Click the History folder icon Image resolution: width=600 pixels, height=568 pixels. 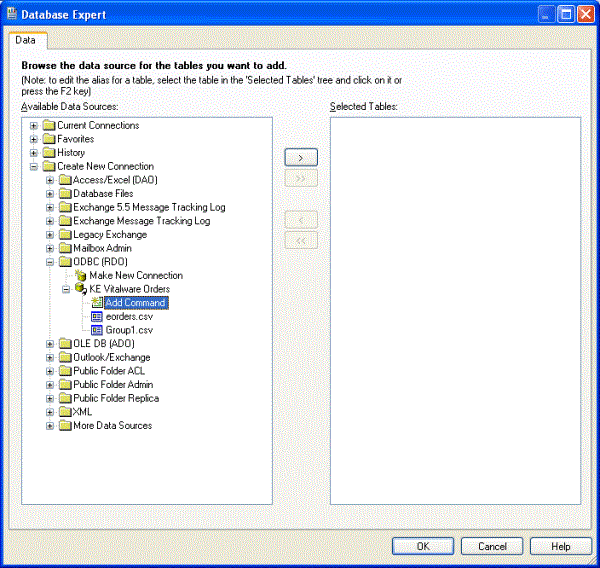point(49,153)
